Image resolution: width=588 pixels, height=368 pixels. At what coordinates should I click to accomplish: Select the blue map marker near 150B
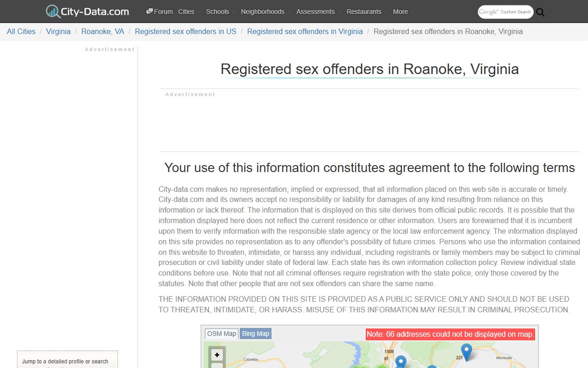pyautogui.click(x=401, y=362)
